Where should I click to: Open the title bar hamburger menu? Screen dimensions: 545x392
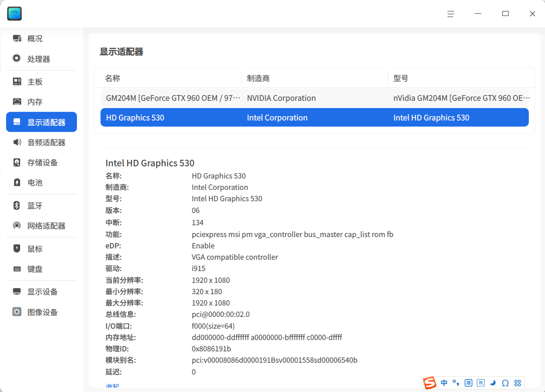(x=451, y=14)
